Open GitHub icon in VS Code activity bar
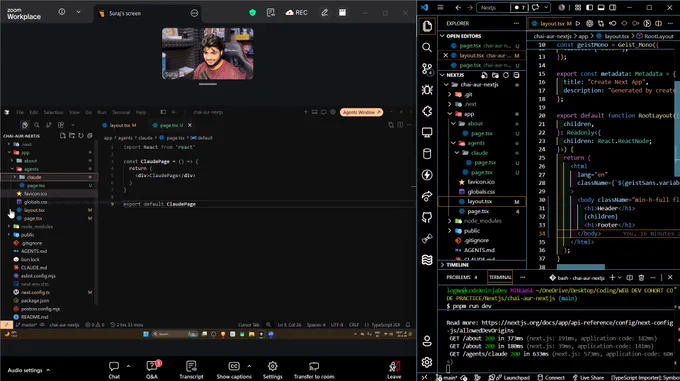The width and height of the screenshot is (680, 381). point(427,217)
